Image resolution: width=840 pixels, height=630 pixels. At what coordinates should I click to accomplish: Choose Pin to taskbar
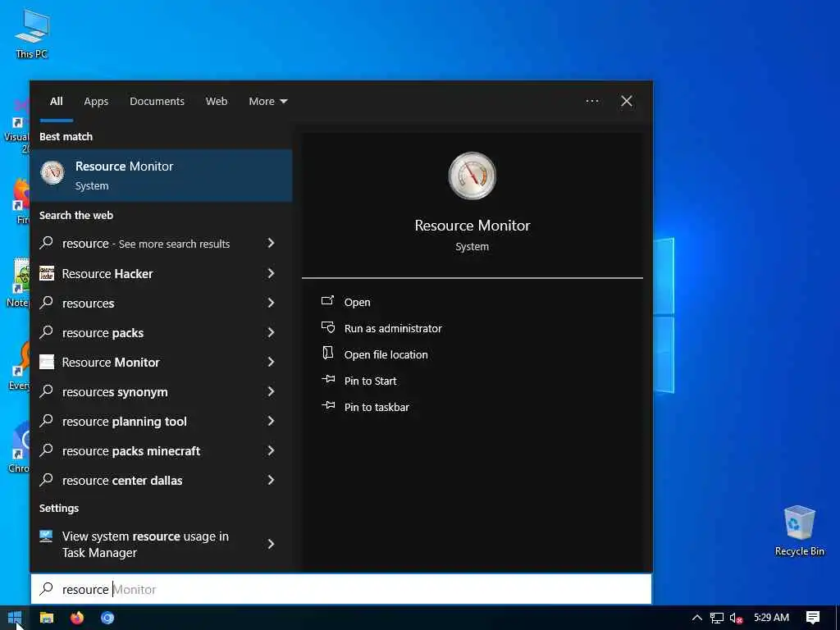click(377, 407)
